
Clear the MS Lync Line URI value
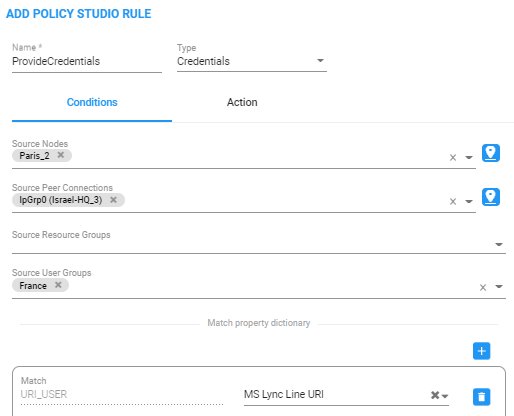[435, 395]
